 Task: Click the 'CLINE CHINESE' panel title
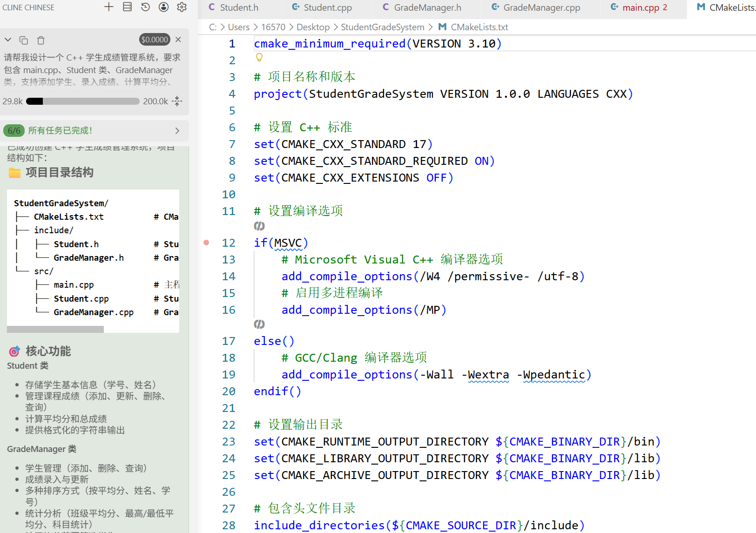(x=28, y=7)
